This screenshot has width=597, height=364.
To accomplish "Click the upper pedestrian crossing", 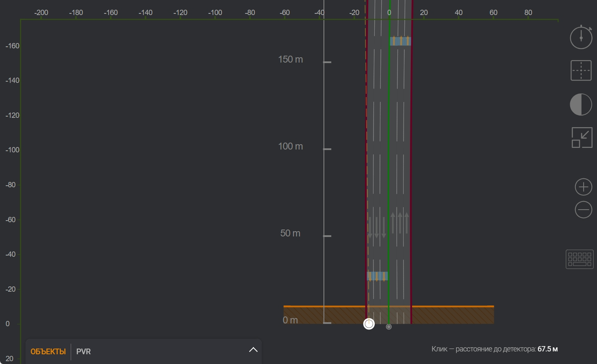I will (x=400, y=41).
